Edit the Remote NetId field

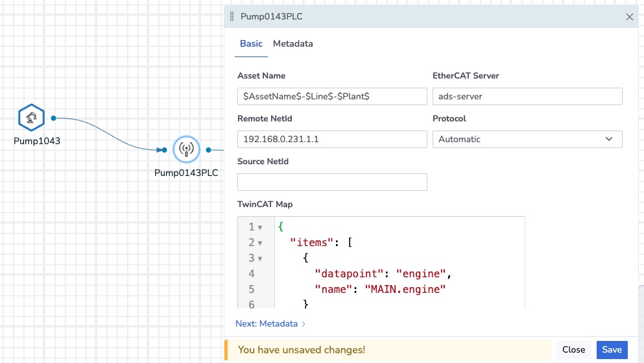332,139
